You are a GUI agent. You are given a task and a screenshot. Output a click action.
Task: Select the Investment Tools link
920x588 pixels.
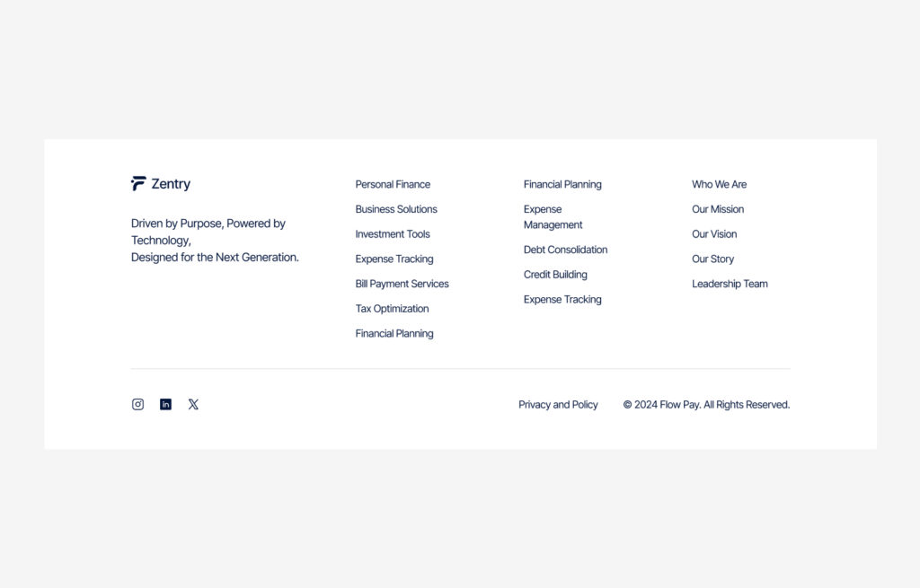(x=393, y=234)
